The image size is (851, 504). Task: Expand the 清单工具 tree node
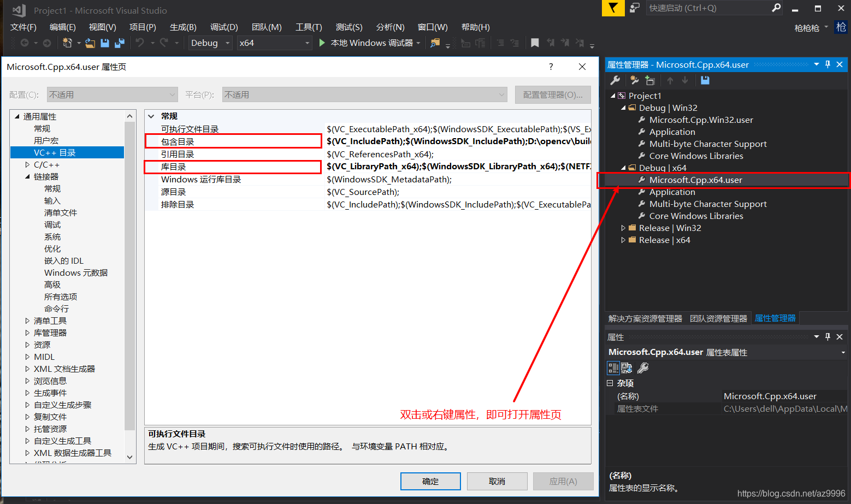[27, 321]
